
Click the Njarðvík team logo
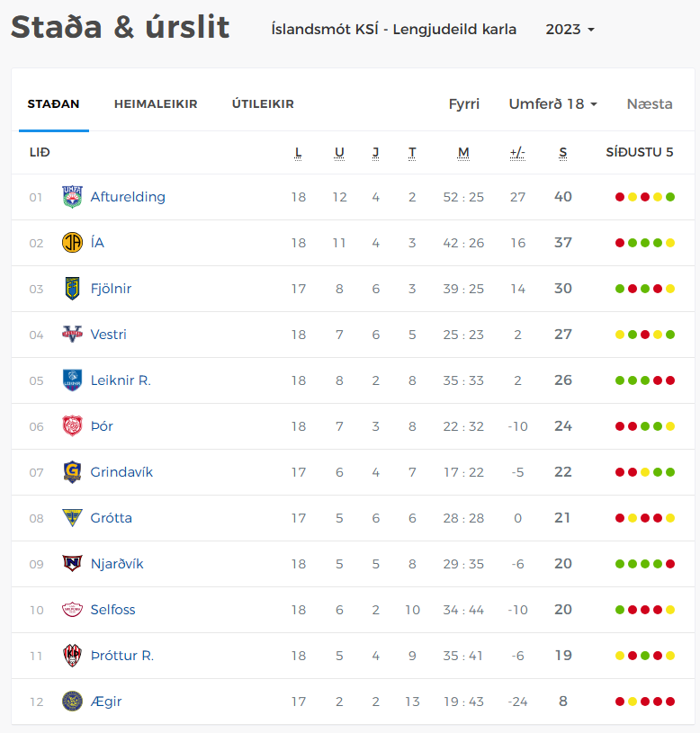tap(72, 563)
